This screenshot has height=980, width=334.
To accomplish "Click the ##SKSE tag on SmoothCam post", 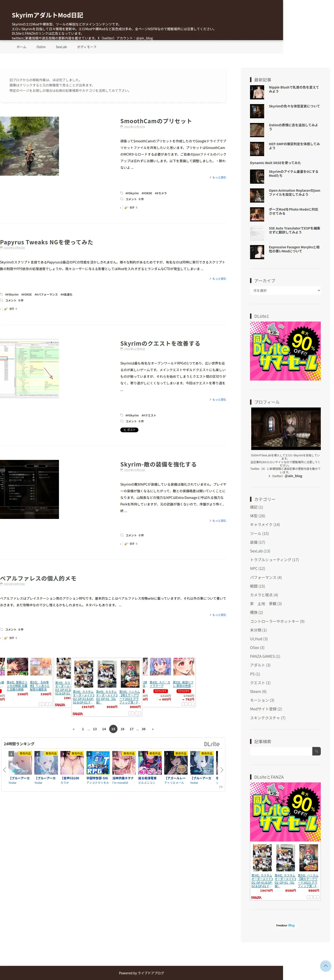I will point(147,193).
